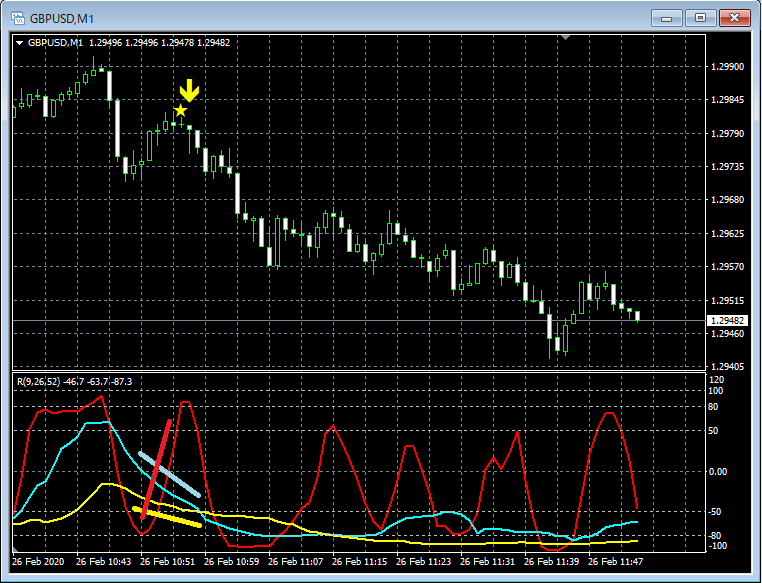Viewport: 762px width, 583px height.
Task: Select the thick yellow trend line in indicator
Action: point(167,517)
